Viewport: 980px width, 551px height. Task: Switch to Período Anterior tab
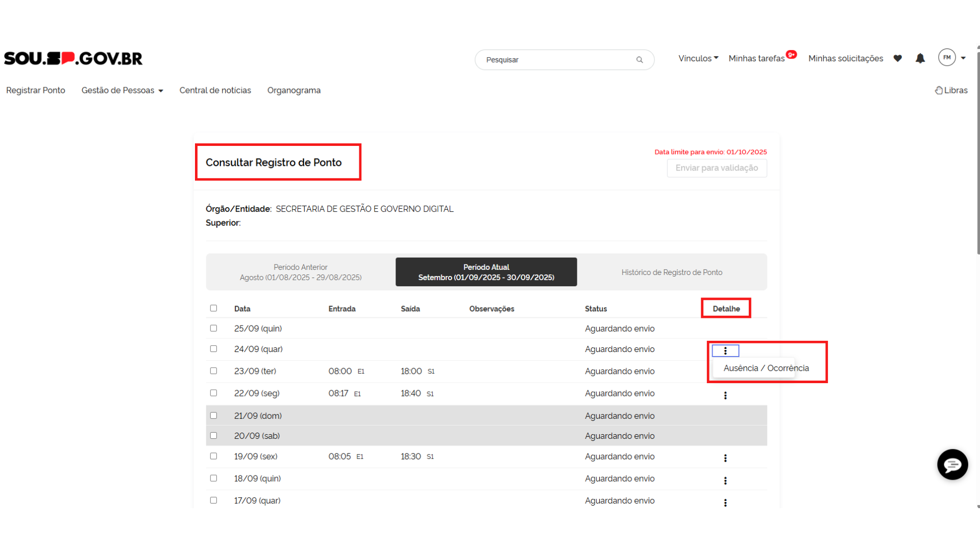(x=301, y=272)
